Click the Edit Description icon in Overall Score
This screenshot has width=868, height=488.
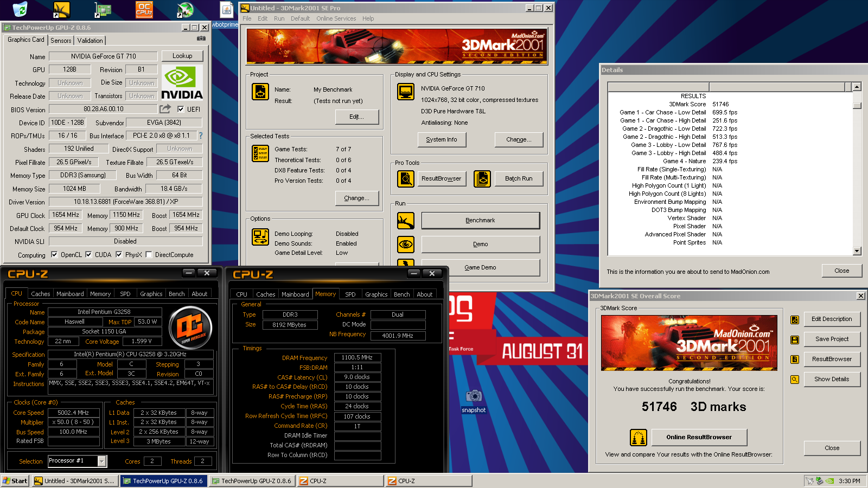(x=795, y=319)
